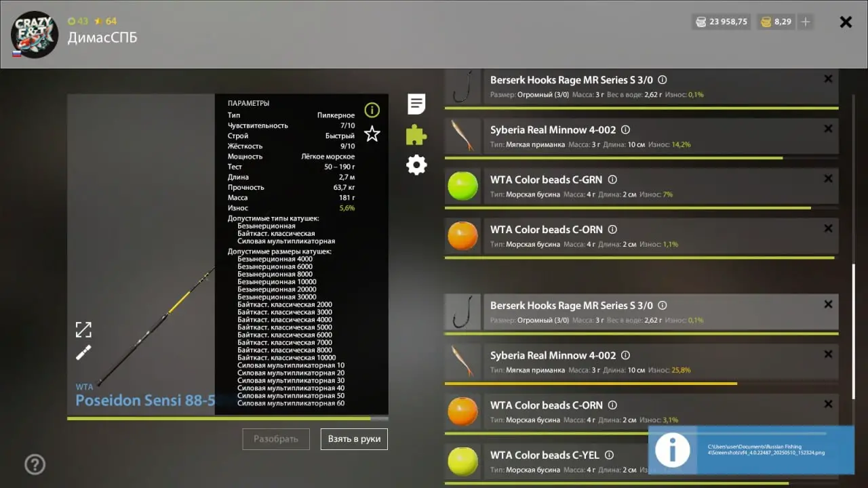Viewport: 868px width, 488px height.
Task: Show info for WTA Color beads C-YEL
Action: point(609,455)
